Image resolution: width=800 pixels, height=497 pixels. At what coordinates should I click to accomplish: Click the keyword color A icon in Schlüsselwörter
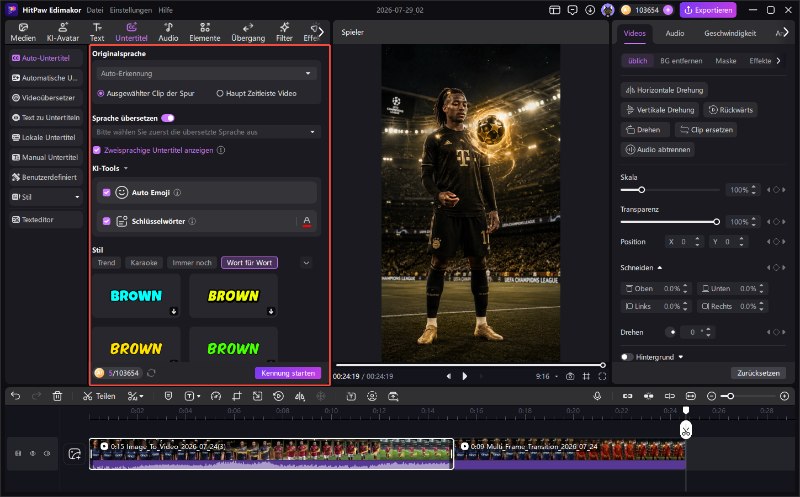point(307,221)
